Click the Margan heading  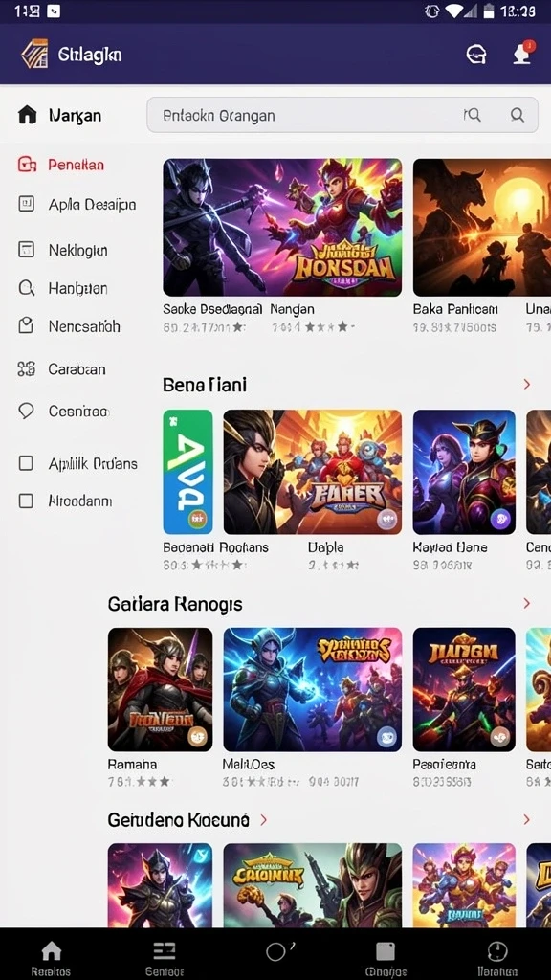[75, 116]
